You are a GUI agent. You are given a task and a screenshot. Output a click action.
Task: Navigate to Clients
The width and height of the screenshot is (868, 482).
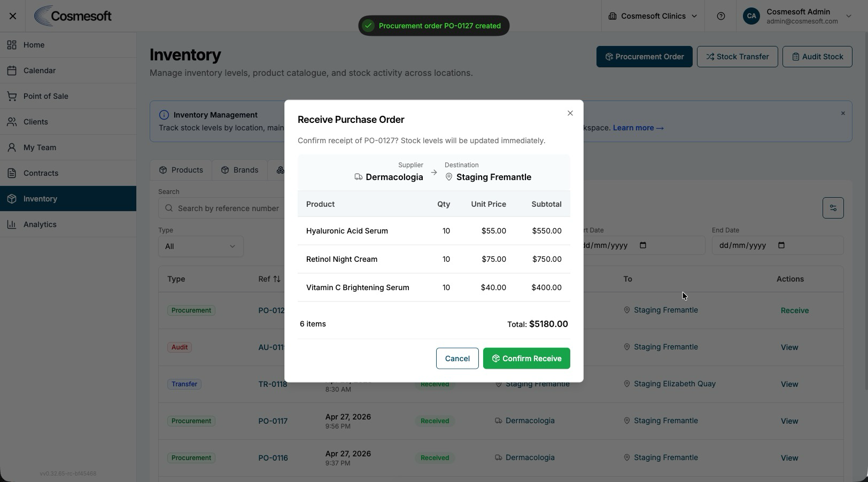[x=68, y=122]
